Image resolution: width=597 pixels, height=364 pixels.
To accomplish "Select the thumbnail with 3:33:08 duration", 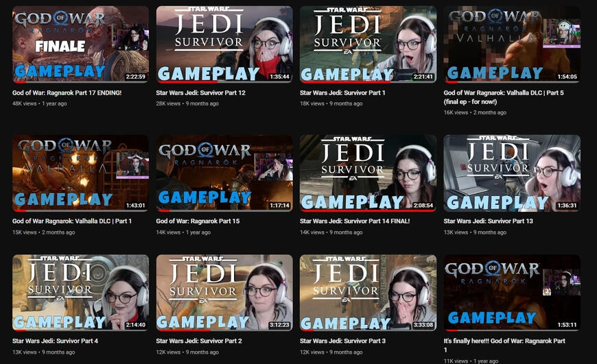I will pos(368,293).
